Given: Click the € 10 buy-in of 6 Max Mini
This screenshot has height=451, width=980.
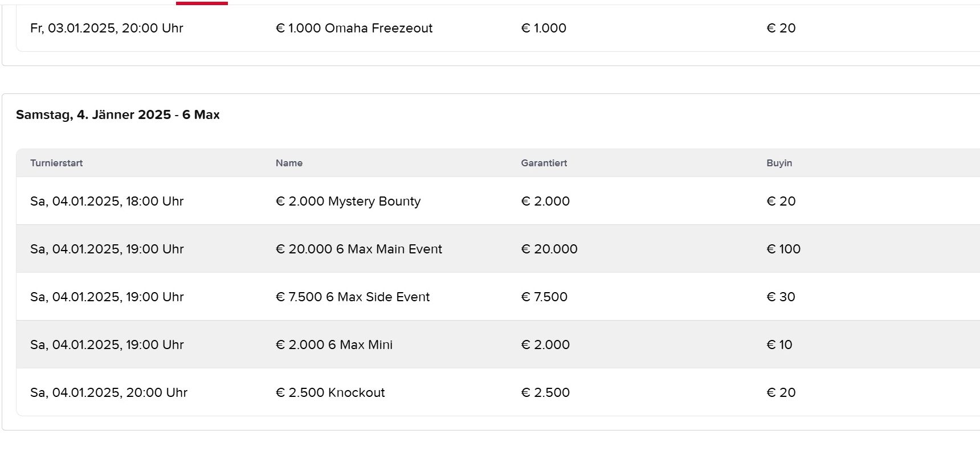Looking at the screenshot, I should point(779,345).
